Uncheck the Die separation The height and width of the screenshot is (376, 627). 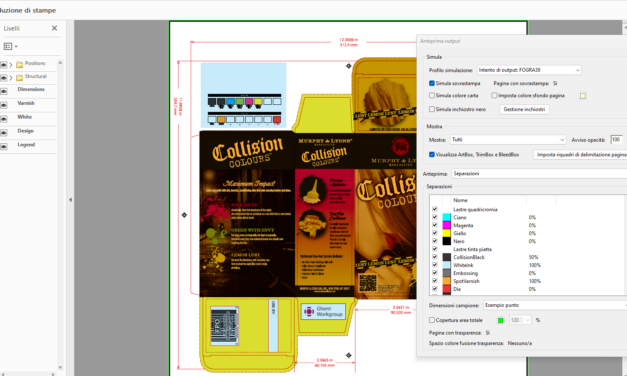pyautogui.click(x=435, y=289)
